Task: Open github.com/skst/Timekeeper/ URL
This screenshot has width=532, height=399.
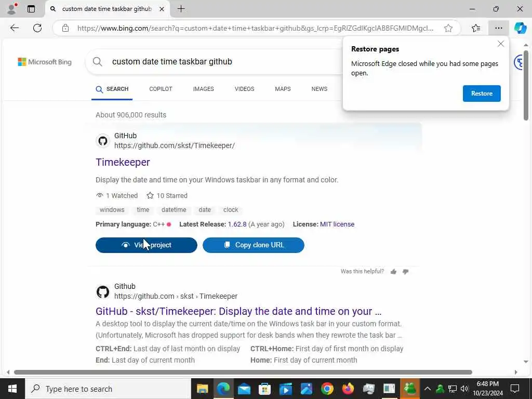Action: [175, 145]
